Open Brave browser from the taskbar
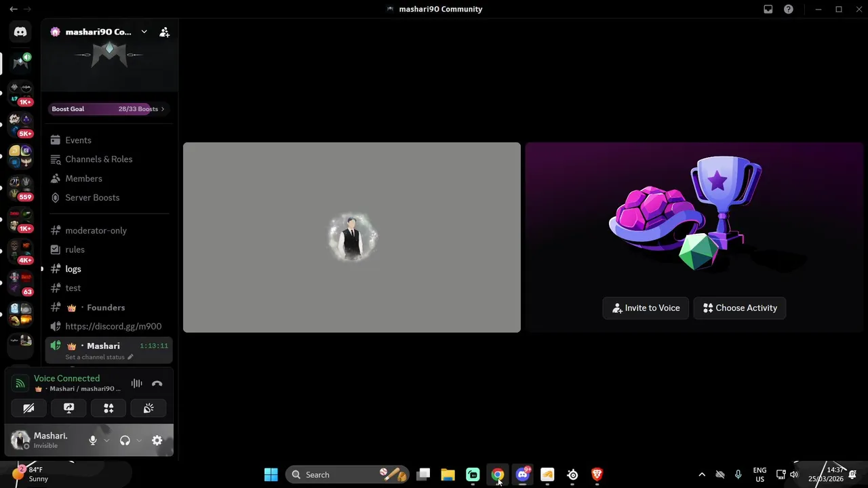The image size is (868, 488). click(597, 474)
